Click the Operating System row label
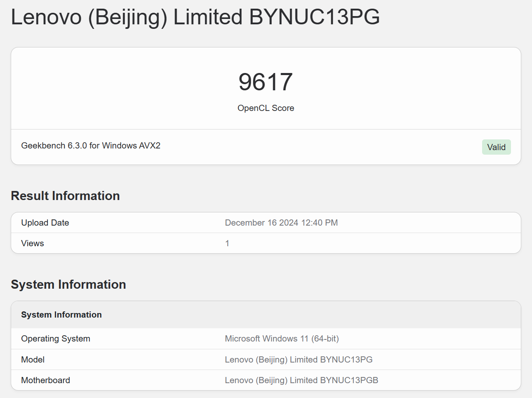This screenshot has height=398, width=532. [56, 339]
